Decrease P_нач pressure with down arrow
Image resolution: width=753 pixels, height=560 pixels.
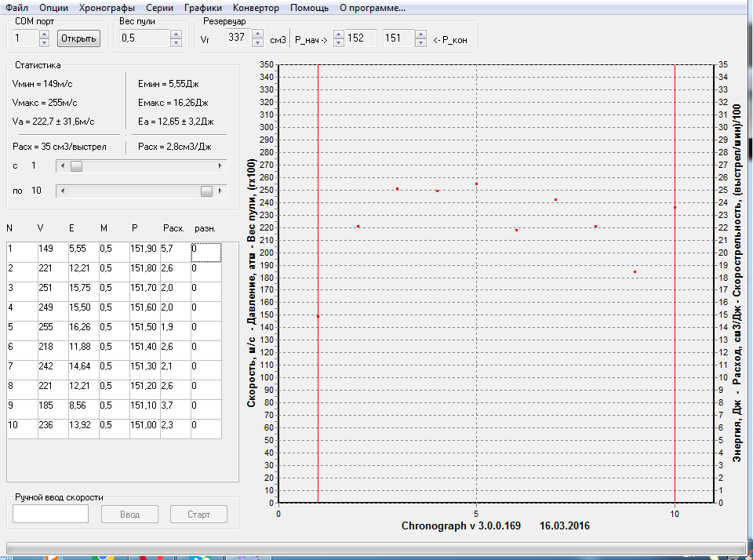(339, 42)
